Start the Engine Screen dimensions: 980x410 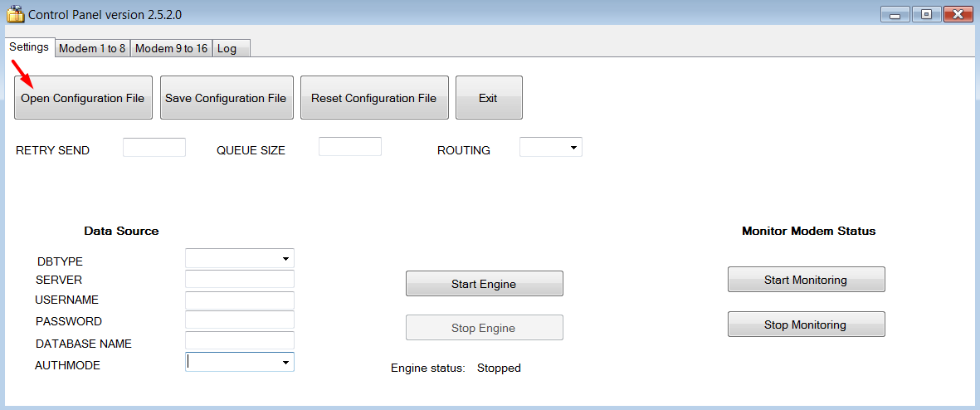(484, 284)
